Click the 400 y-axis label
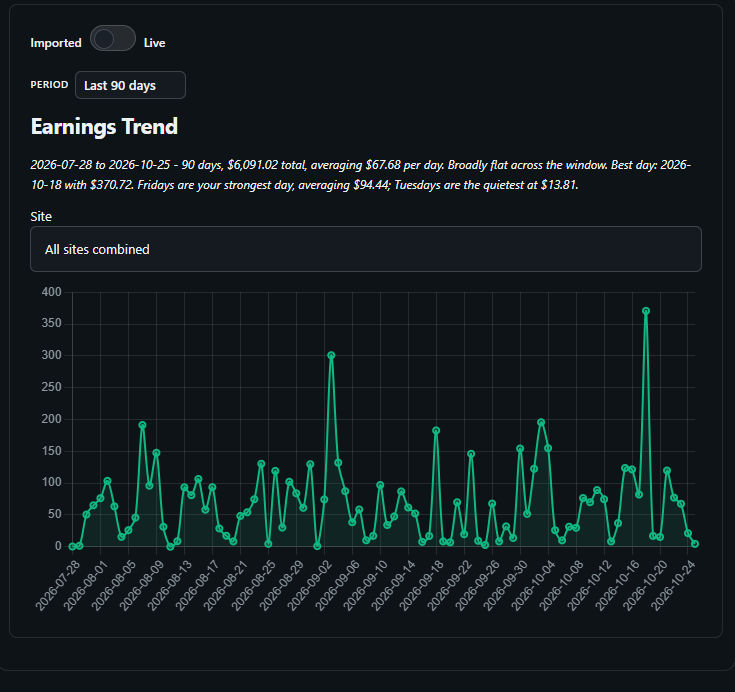The image size is (735, 692). pos(52,292)
